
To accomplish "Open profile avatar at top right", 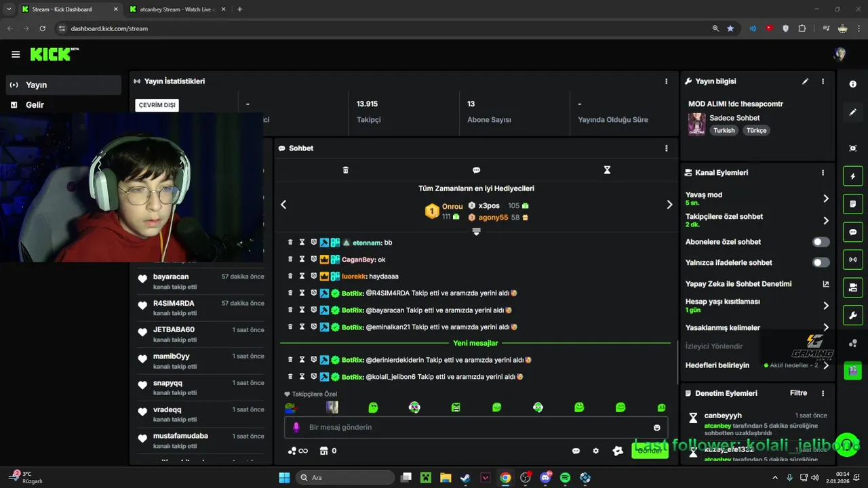I will (x=840, y=54).
